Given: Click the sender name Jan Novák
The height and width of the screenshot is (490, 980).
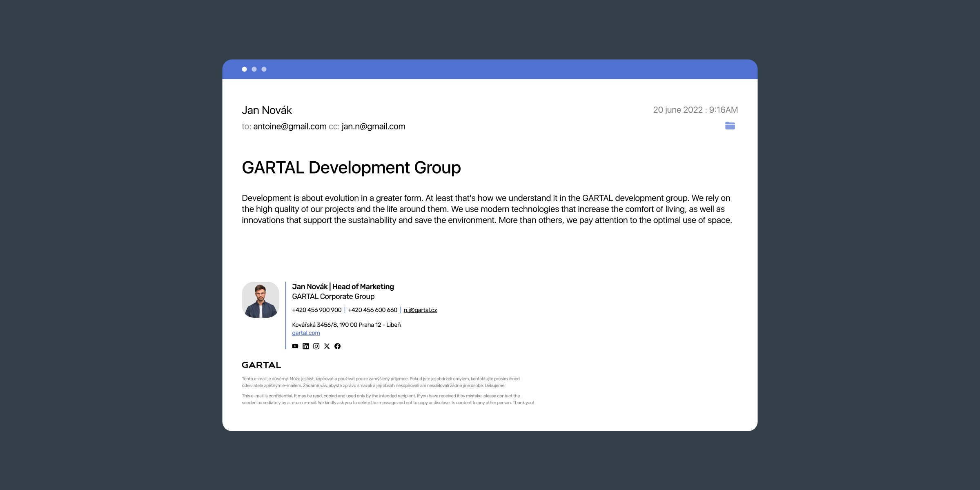Looking at the screenshot, I should [267, 110].
